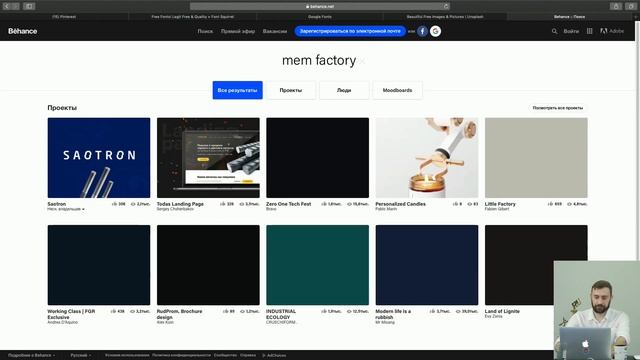Open author Fabien Gilbert's profile
The height and width of the screenshot is (360, 640).
click(497, 209)
